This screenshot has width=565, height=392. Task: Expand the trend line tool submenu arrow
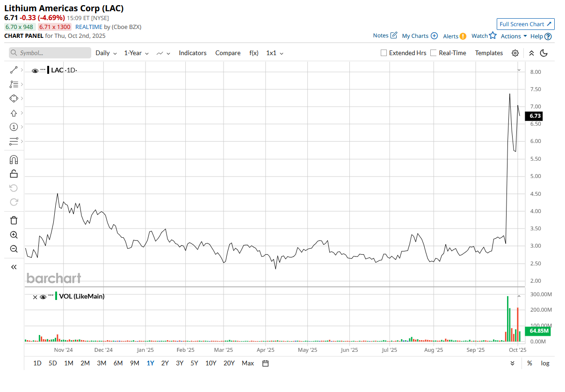pyautogui.click(x=22, y=70)
